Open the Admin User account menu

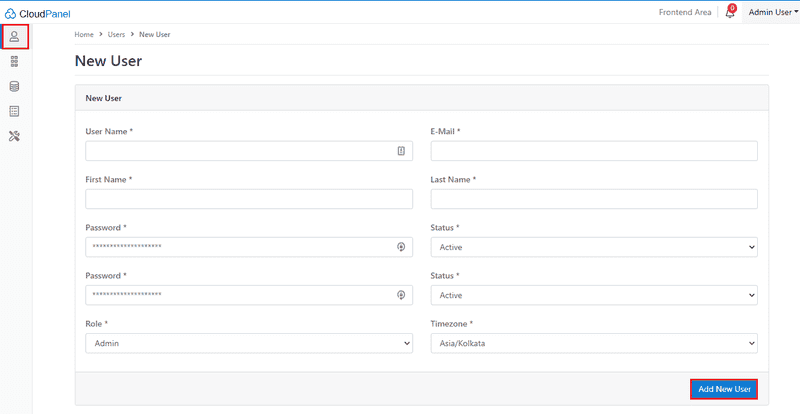coord(773,13)
